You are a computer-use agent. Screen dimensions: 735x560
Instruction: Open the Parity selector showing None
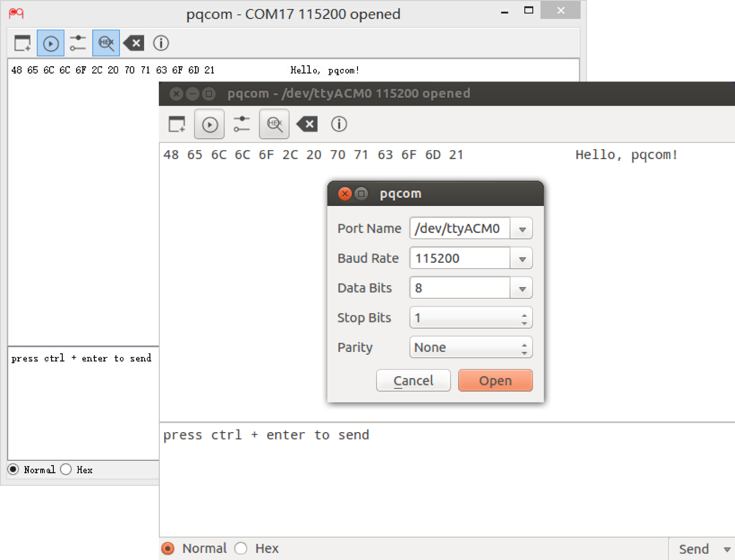pos(471,348)
